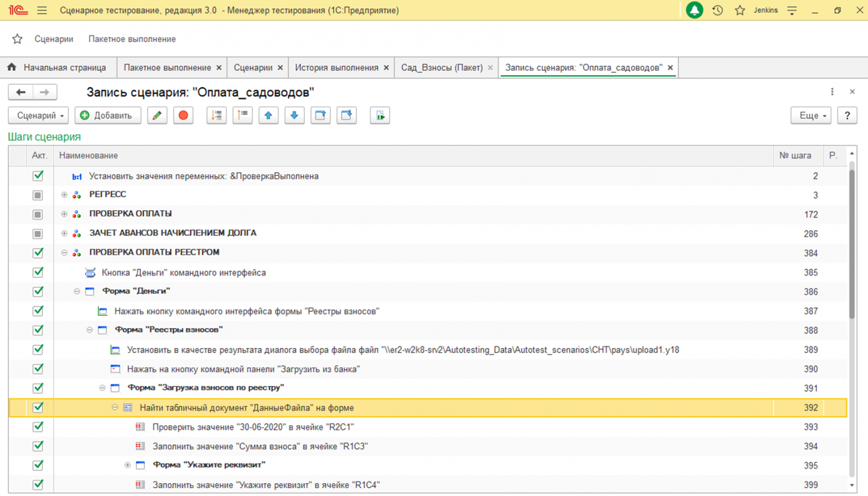Screen dimensions: 868x496
Task: Uncheck ПРОВЕРКА ОПЛАТЫ РЕЕСТРОМ row checkbox
Action: pyautogui.click(x=38, y=253)
